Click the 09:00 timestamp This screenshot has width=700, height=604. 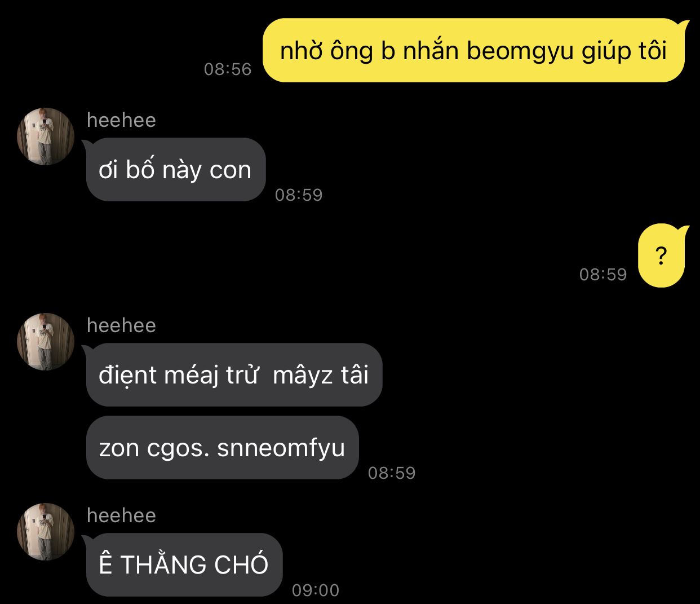[x=316, y=590]
